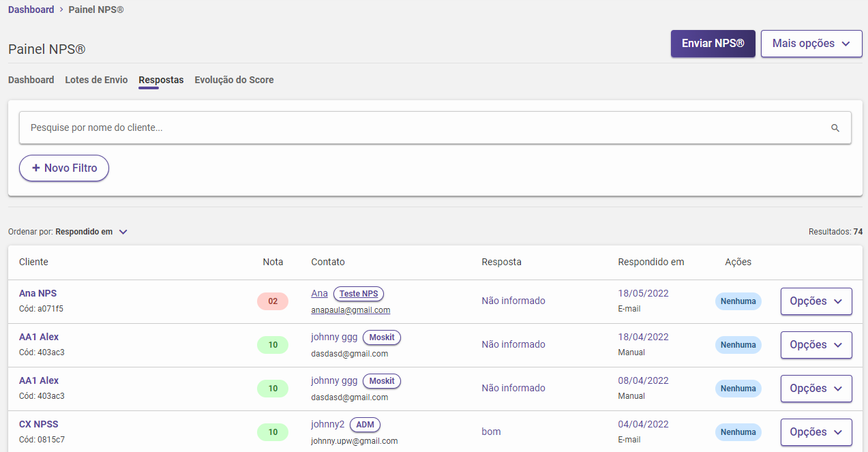Click the Teste NPS tag

[x=359, y=294]
